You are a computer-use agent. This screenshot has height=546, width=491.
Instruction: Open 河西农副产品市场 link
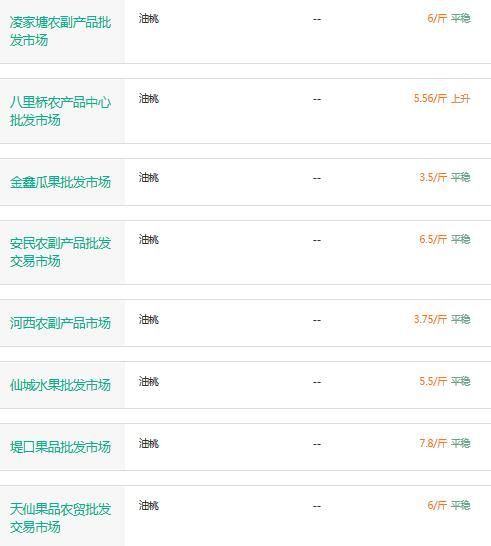[60, 323]
